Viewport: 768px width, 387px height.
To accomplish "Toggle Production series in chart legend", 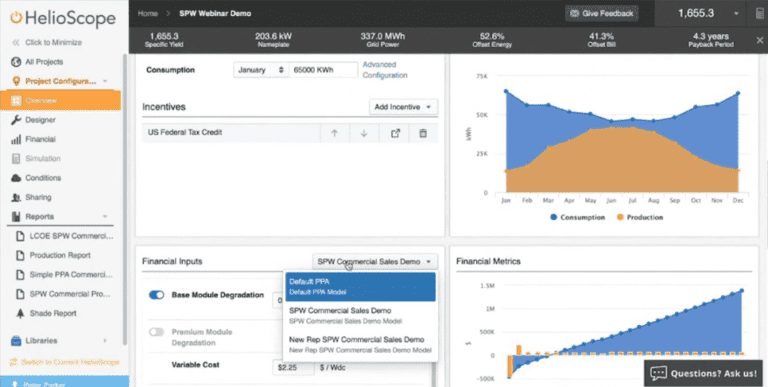I will pyautogui.click(x=640, y=218).
